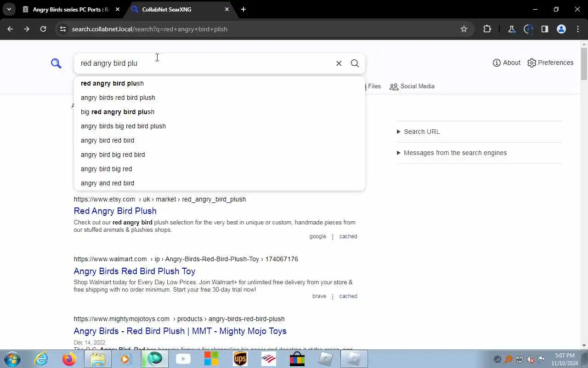Image resolution: width=588 pixels, height=368 pixels.
Task: Choose suggestion 'angry birds red bird plush'
Action: (x=220, y=98)
